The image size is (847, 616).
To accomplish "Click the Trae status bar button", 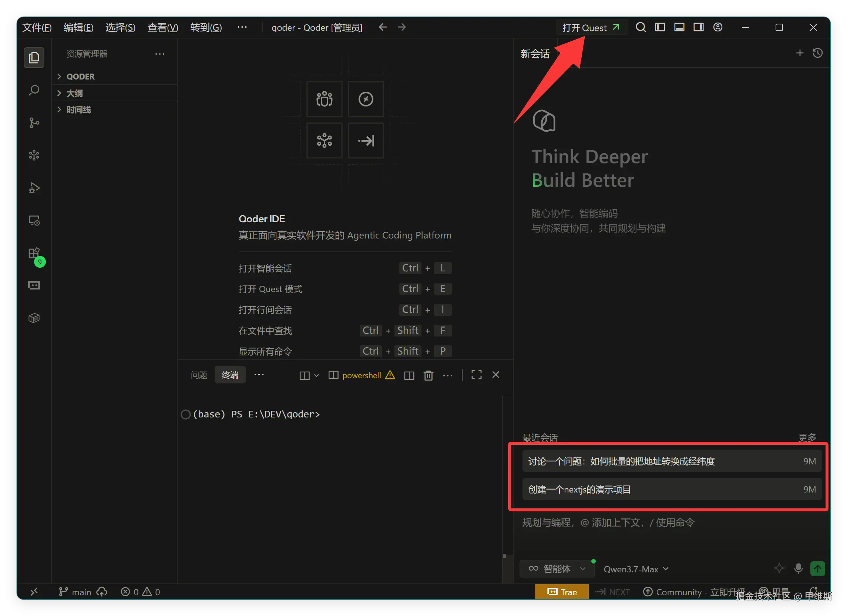I will click(561, 592).
